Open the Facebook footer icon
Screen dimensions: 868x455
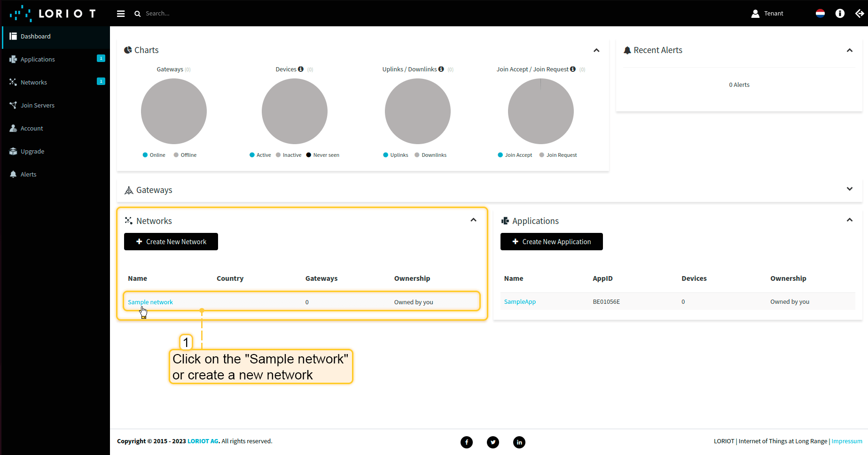tap(467, 442)
